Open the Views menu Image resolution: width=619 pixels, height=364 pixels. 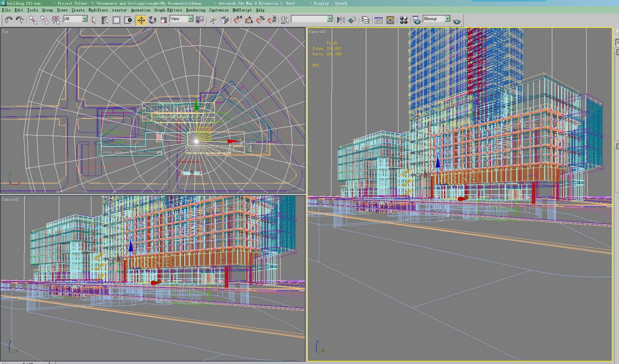62,10
